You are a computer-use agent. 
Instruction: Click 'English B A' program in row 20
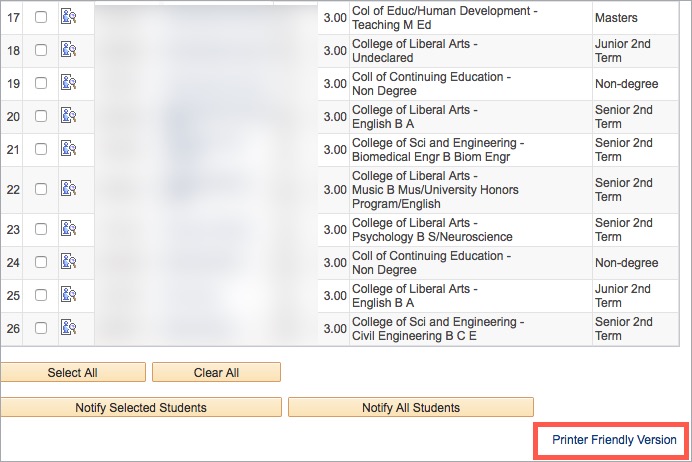[x=383, y=124]
